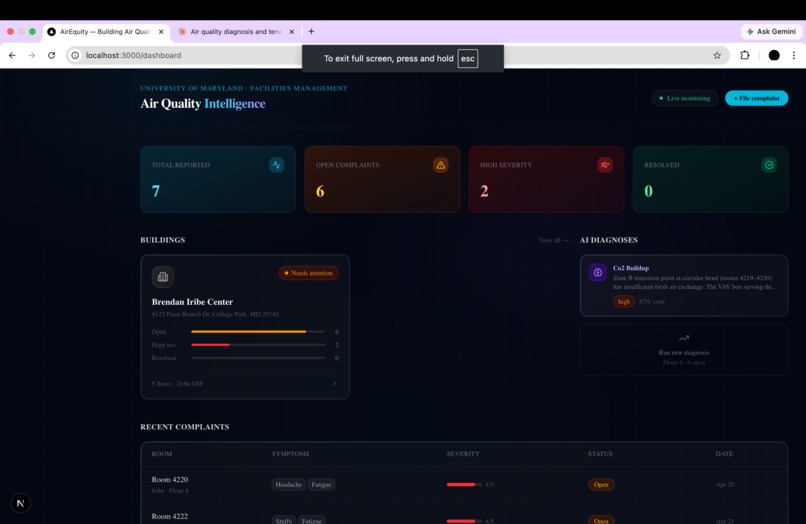Click the browser back arrow
Viewport: 806px width, 524px height.
[12, 55]
